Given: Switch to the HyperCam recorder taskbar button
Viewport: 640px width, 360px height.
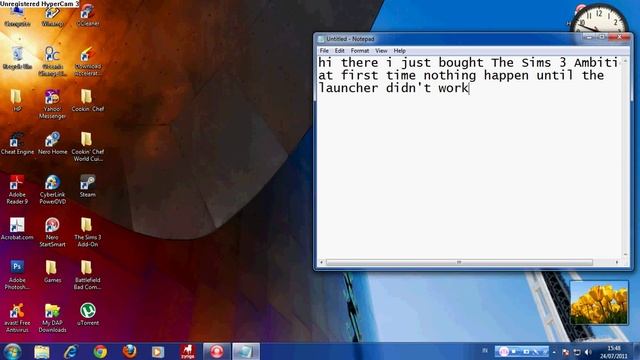Looking at the screenshot, I should pyautogui.click(x=216, y=351).
